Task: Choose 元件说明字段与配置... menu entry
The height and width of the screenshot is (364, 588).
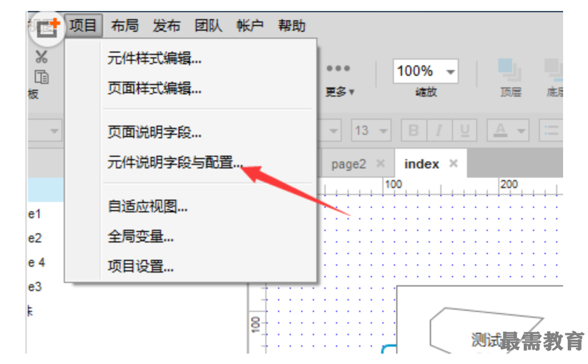Action: pyautogui.click(x=191, y=162)
